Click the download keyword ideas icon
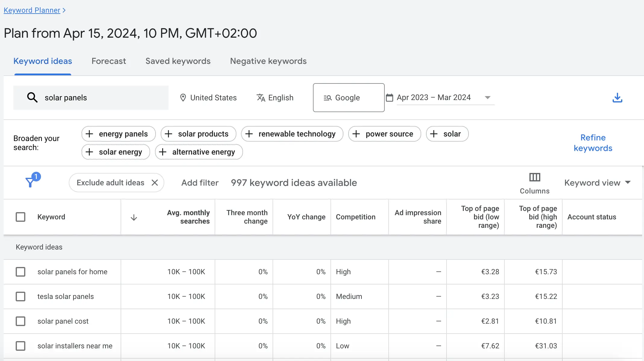The image size is (644, 361). (617, 98)
